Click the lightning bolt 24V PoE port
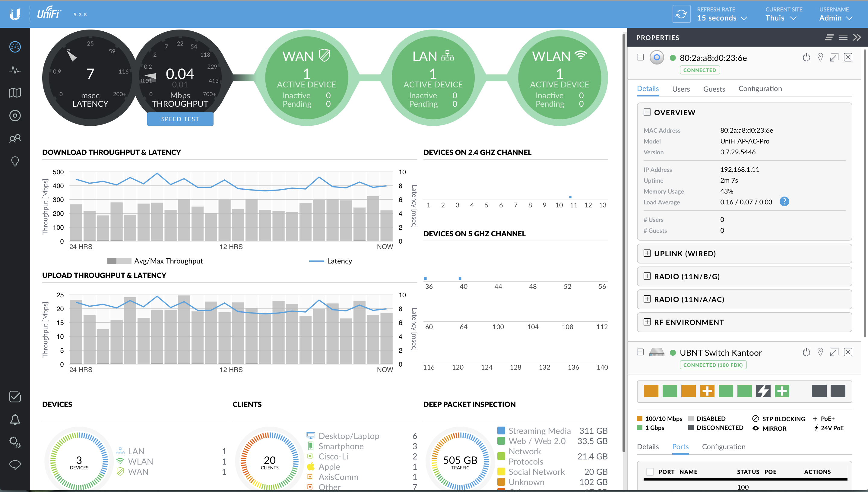 [763, 391]
